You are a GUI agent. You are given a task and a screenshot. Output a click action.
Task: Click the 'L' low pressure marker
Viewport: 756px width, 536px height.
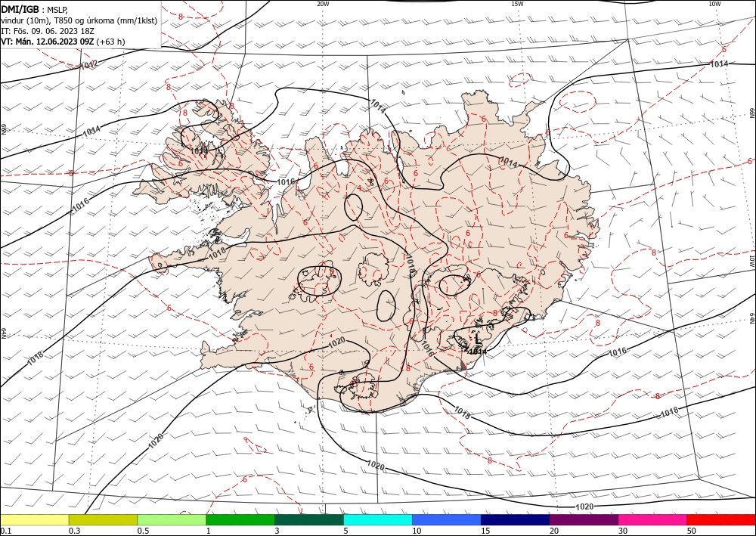tap(476, 339)
